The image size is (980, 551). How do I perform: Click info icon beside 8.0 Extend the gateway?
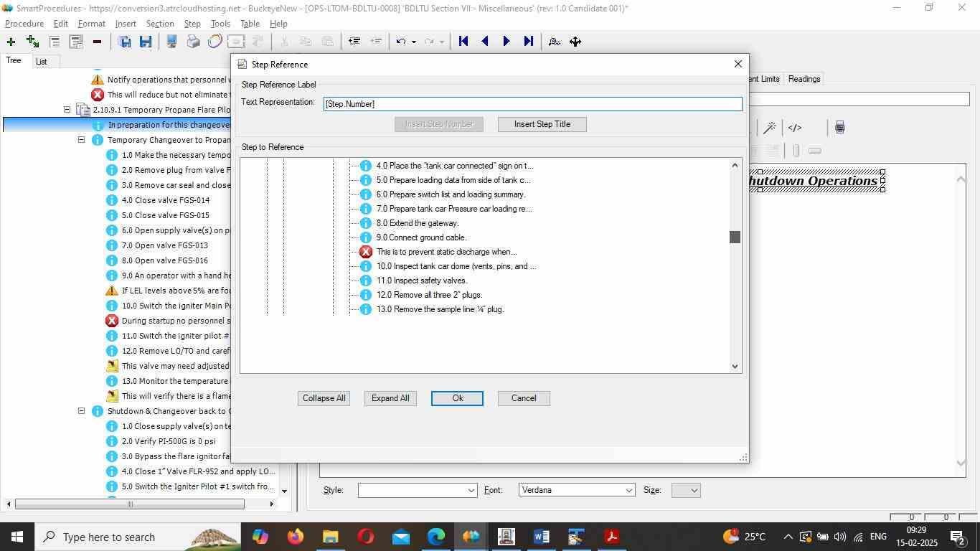366,223
